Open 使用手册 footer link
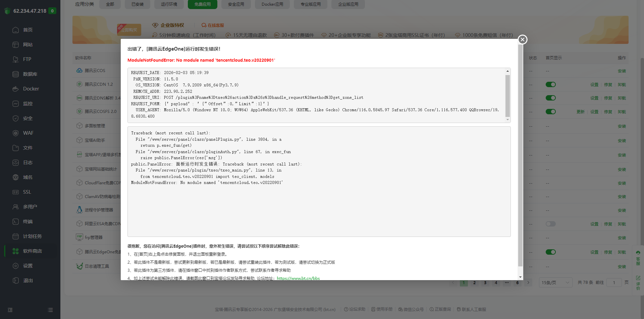 [382, 309]
